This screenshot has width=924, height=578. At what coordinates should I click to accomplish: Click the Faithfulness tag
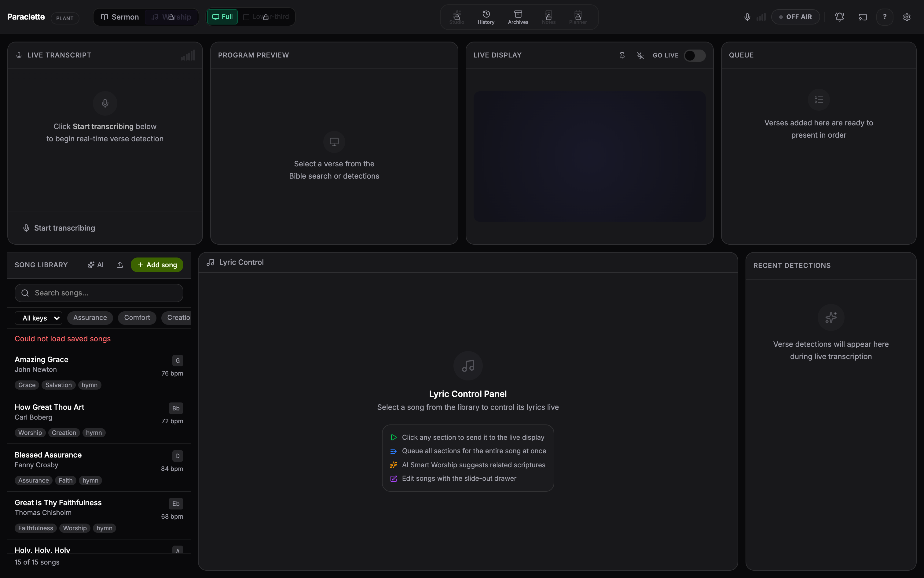(36, 528)
